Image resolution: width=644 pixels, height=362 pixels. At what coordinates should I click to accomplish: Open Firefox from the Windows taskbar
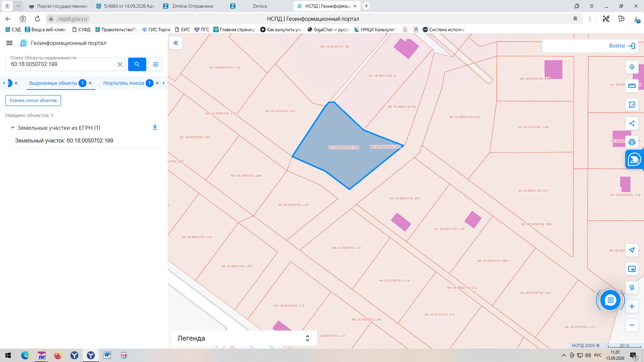pyautogui.click(x=58, y=355)
